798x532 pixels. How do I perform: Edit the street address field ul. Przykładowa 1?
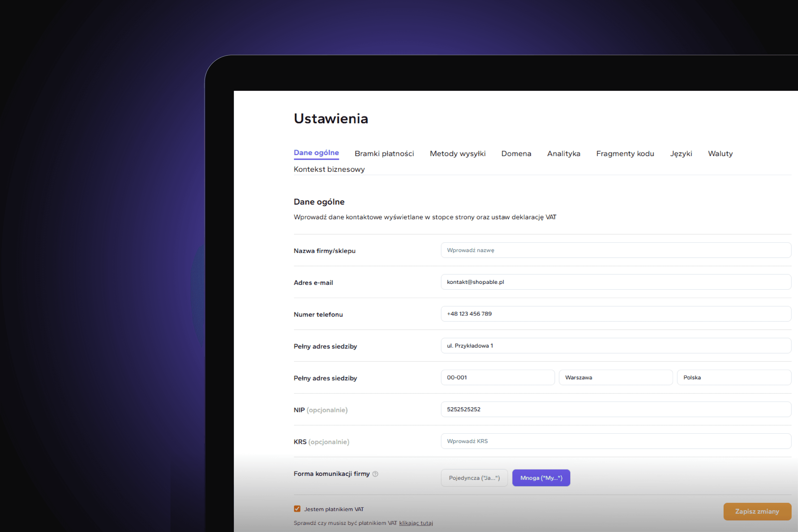point(616,346)
